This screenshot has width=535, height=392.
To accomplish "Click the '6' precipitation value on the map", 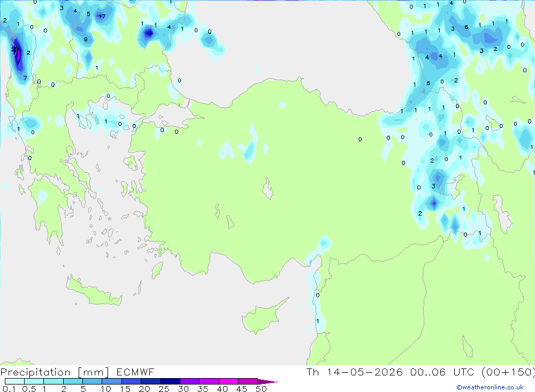I will (466, 27).
